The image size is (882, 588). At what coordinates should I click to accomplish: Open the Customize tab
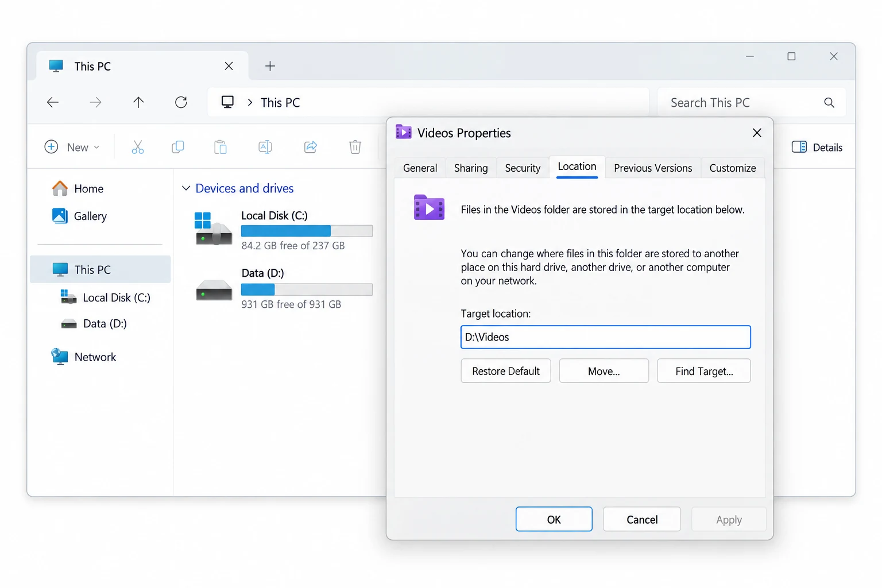click(x=733, y=168)
